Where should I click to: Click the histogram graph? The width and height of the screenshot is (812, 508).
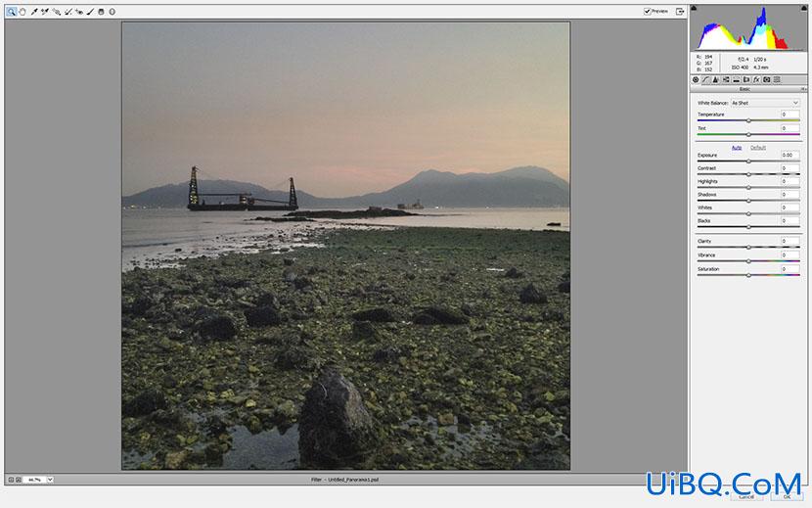click(x=748, y=27)
